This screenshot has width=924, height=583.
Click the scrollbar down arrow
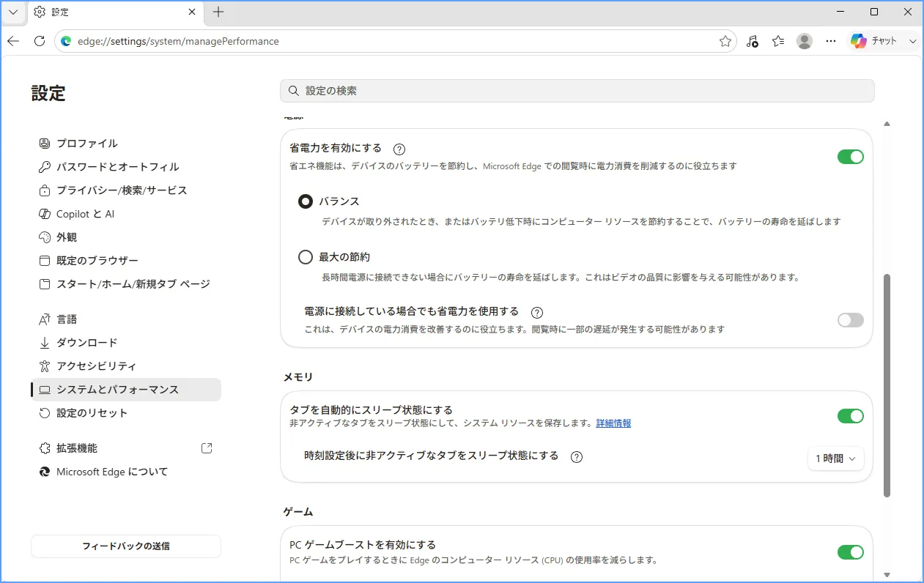pos(887,575)
